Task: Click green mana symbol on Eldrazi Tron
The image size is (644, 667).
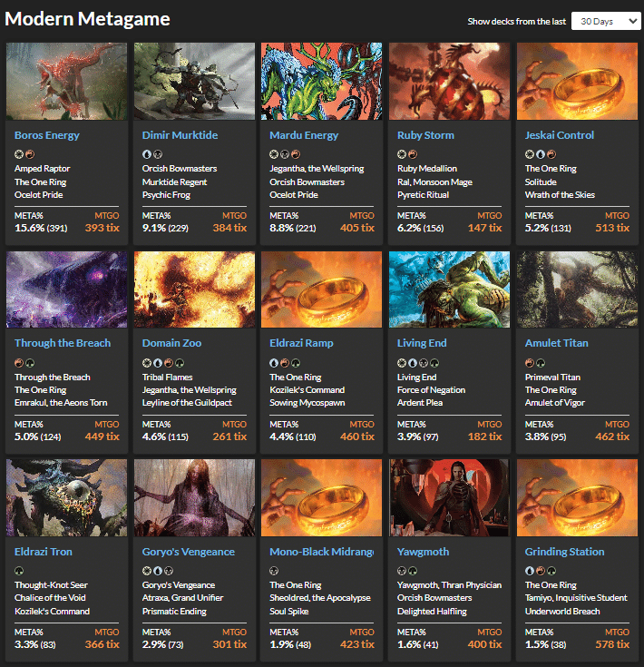Action: tap(19, 571)
